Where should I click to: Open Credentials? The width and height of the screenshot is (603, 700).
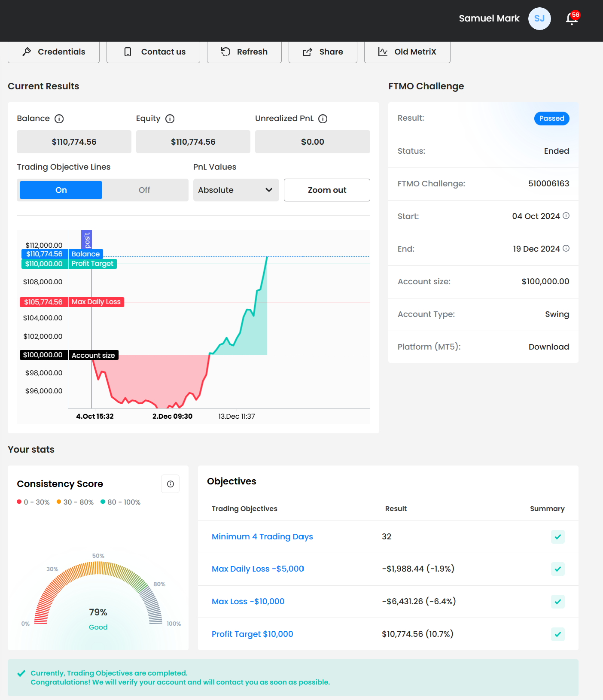click(x=54, y=52)
